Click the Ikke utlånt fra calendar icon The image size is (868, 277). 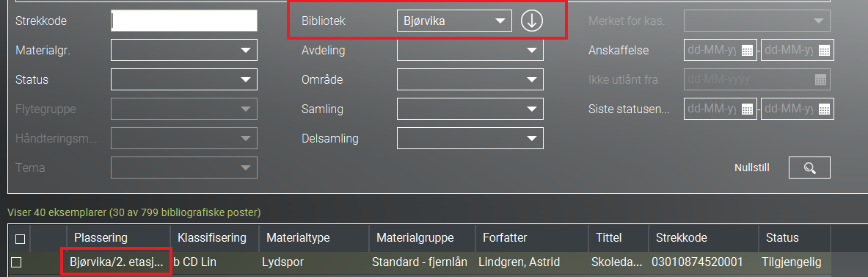pyautogui.click(x=821, y=80)
